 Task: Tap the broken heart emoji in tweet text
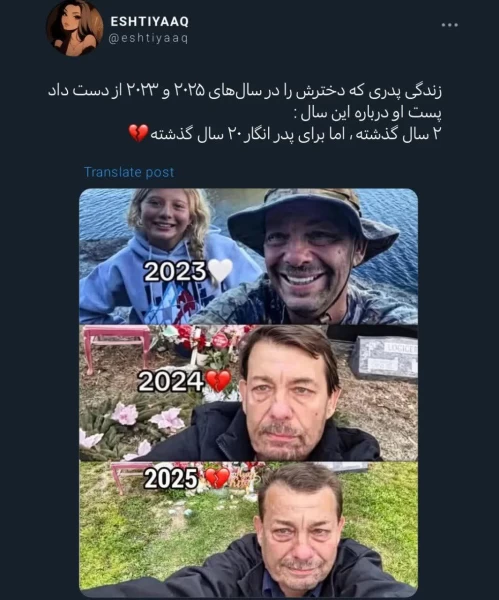(138, 134)
